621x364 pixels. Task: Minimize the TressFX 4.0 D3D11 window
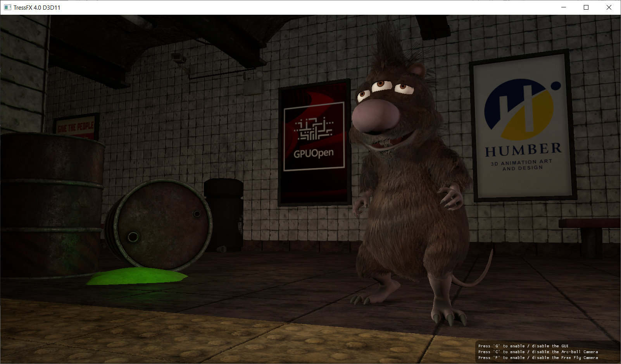(x=564, y=7)
